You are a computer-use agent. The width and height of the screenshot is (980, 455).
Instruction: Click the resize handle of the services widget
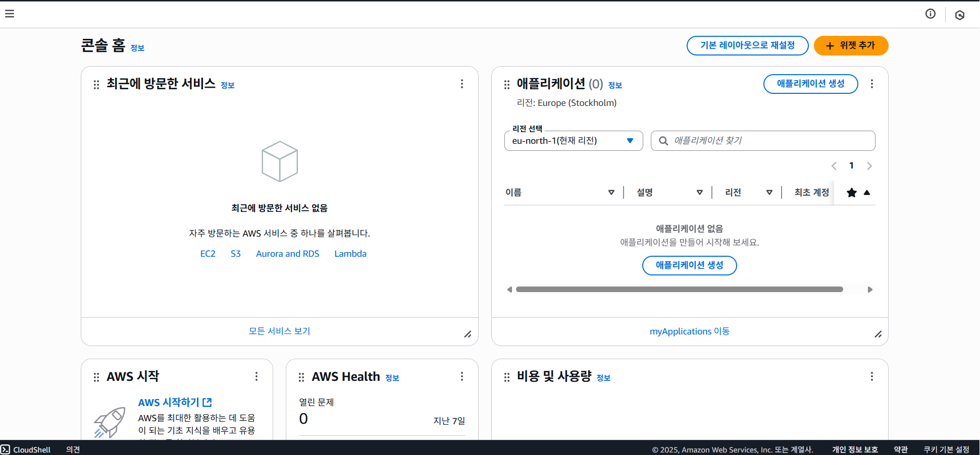coord(468,334)
